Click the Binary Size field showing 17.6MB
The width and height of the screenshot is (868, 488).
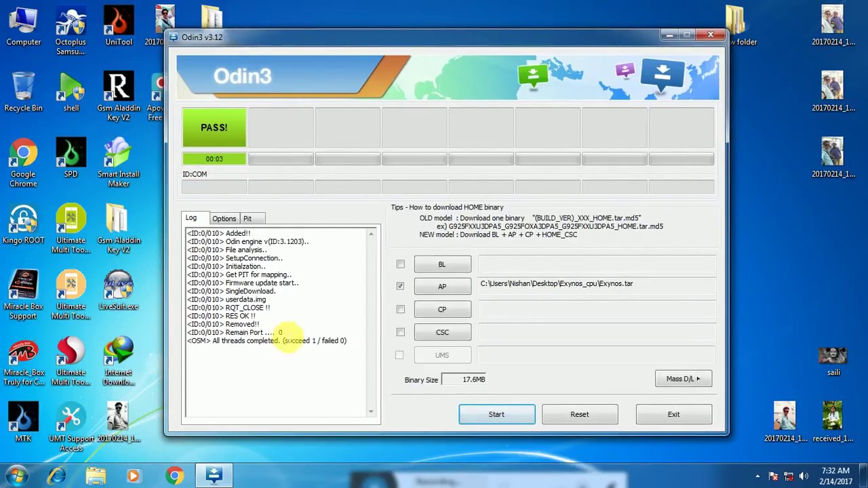(465, 380)
